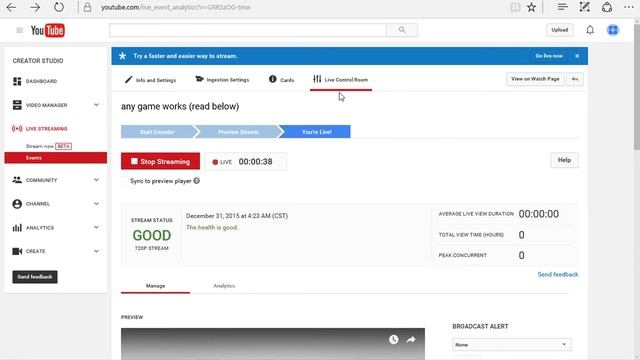Click View on Watch Page button
Viewport: 640px width, 360px height.
pos(536,79)
